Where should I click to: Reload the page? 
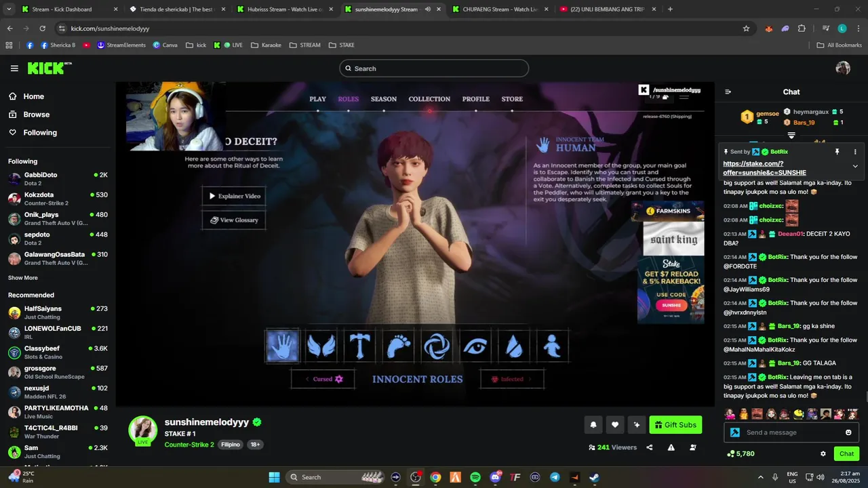point(42,28)
